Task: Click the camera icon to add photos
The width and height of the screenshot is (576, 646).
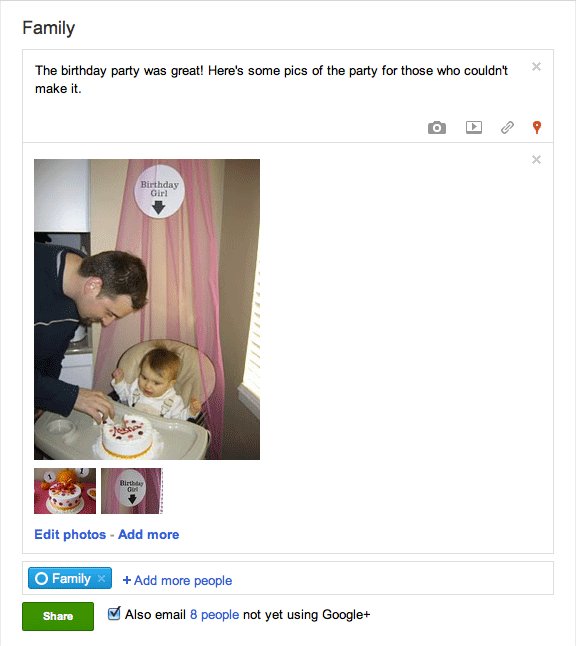Action: point(437,128)
